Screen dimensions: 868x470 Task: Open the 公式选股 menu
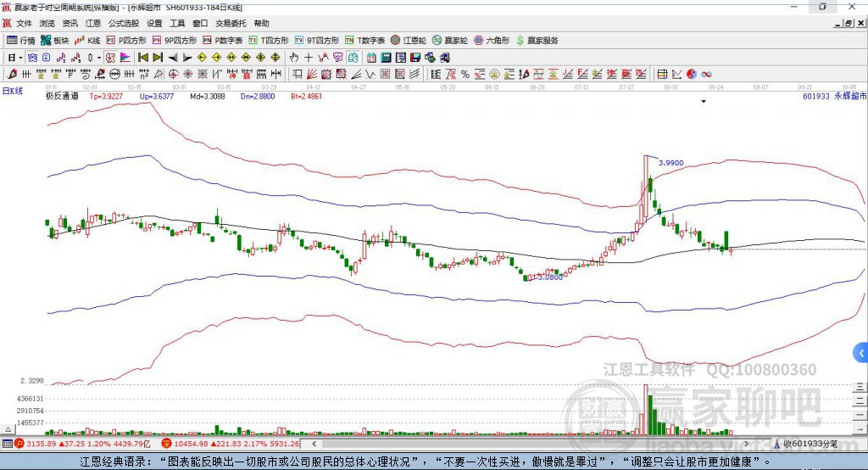point(124,23)
